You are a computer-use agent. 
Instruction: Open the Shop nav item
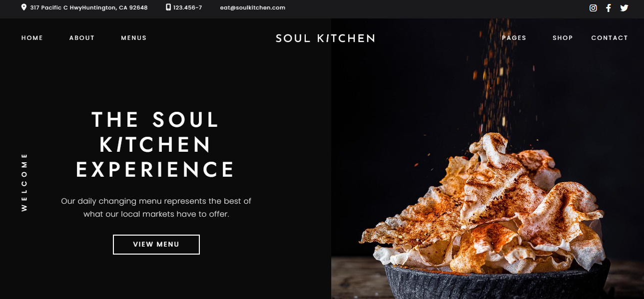tap(563, 38)
